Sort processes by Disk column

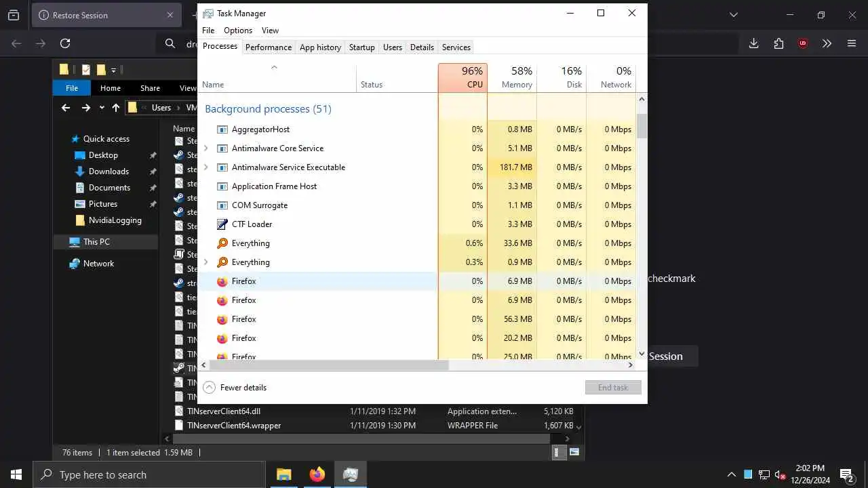pos(561,78)
